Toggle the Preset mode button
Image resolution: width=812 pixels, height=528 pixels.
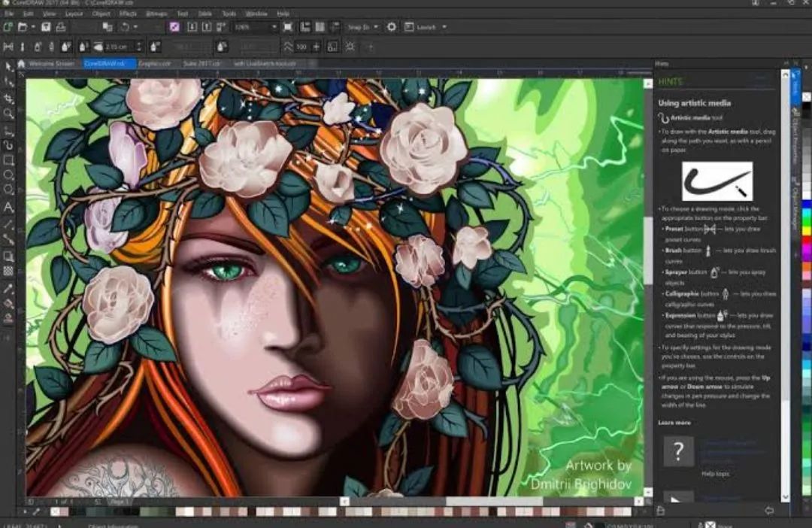click(8, 47)
